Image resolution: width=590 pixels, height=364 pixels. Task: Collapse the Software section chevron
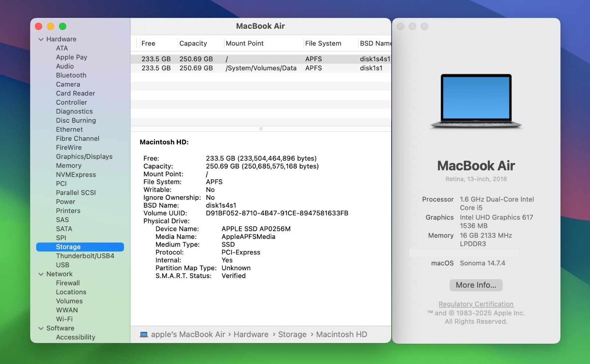pyautogui.click(x=41, y=328)
